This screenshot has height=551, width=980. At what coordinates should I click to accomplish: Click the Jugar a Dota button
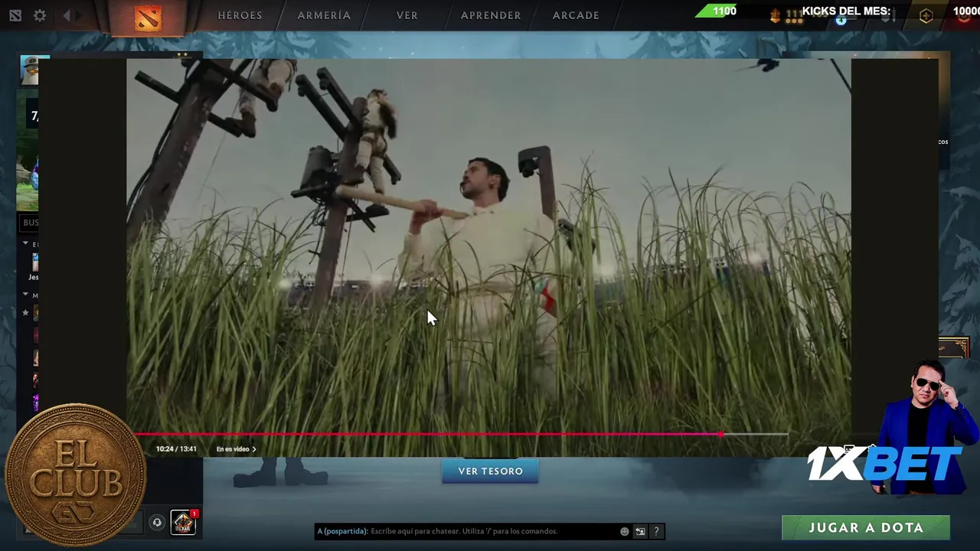(866, 527)
